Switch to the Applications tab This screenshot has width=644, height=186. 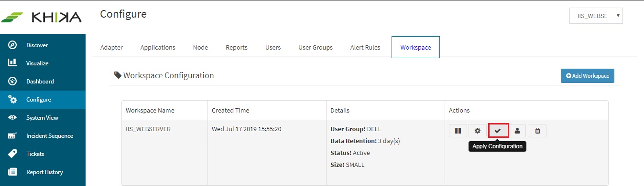(x=158, y=47)
